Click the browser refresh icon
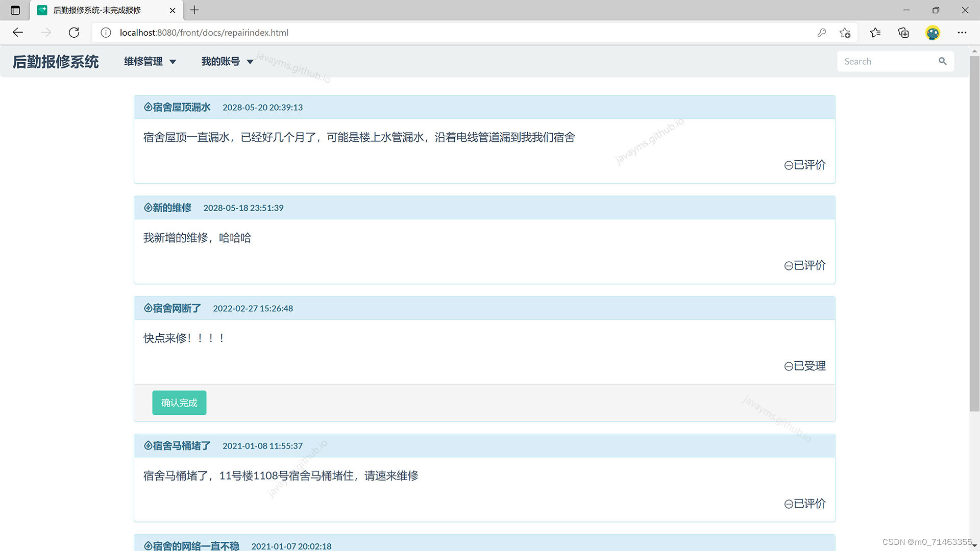 (x=74, y=33)
